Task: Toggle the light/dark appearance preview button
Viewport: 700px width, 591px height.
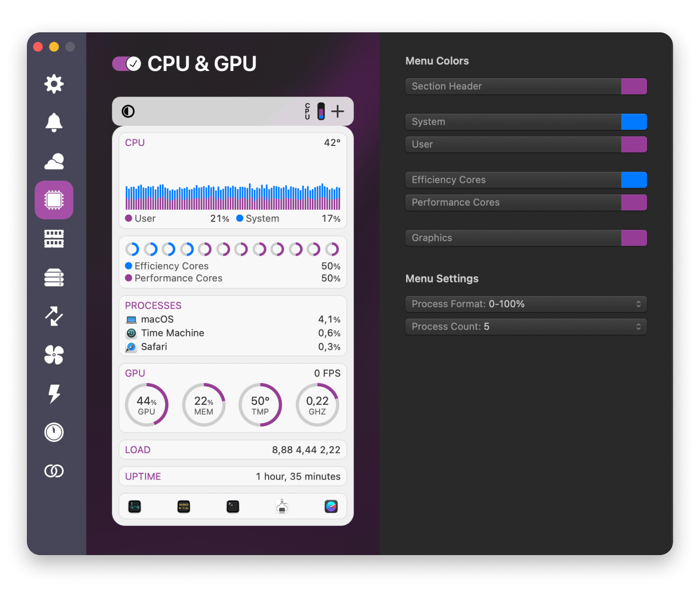Action: 128,111
